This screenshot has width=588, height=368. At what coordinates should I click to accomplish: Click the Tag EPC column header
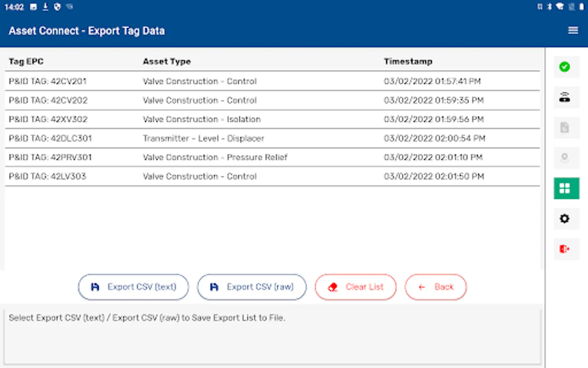click(x=26, y=62)
